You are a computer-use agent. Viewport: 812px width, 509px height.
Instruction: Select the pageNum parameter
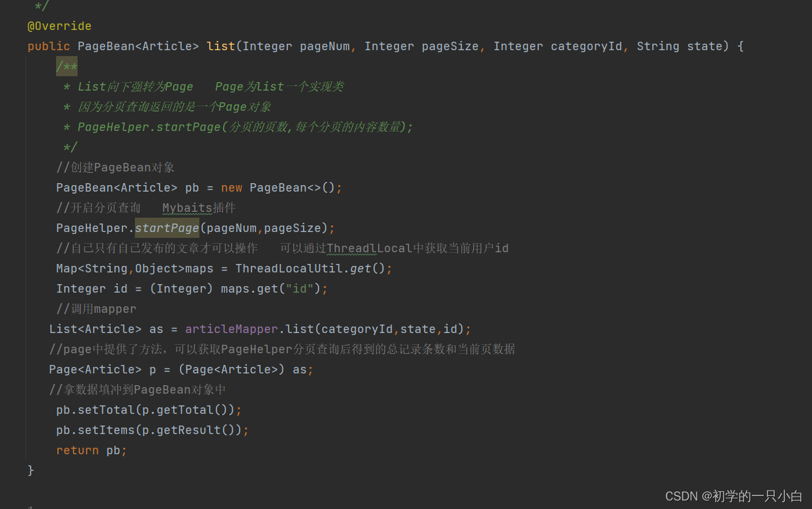point(325,46)
